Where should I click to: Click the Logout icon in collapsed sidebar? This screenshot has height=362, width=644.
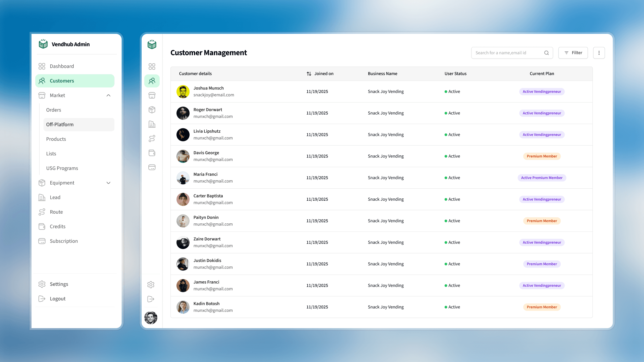point(151,299)
